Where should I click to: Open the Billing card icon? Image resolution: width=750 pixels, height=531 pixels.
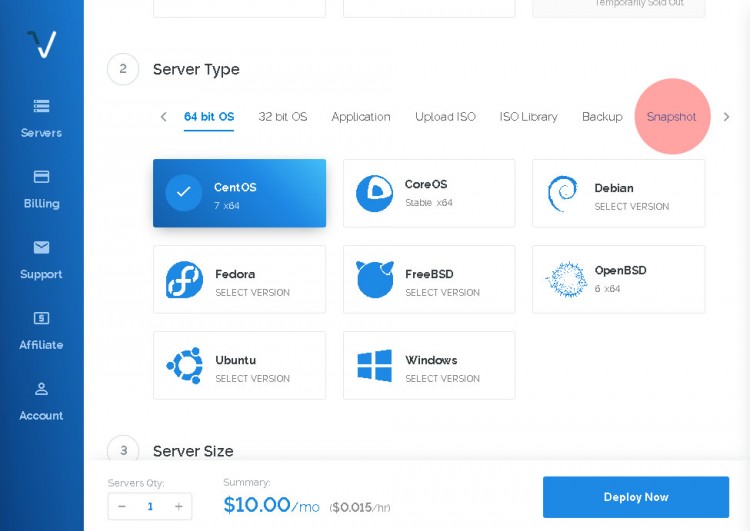pyautogui.click(x=42, y=177)
